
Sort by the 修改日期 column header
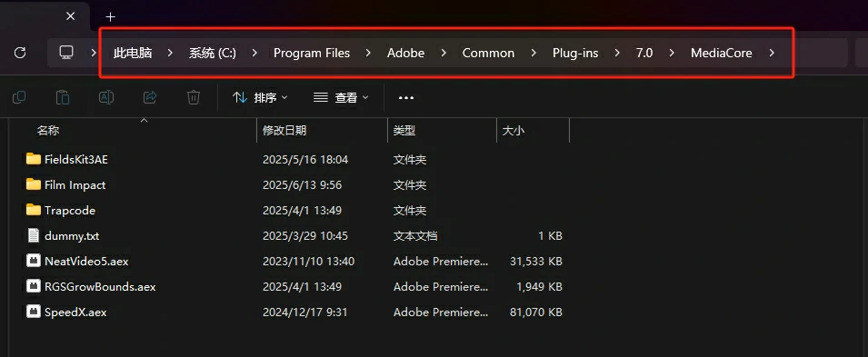[284, 131]
